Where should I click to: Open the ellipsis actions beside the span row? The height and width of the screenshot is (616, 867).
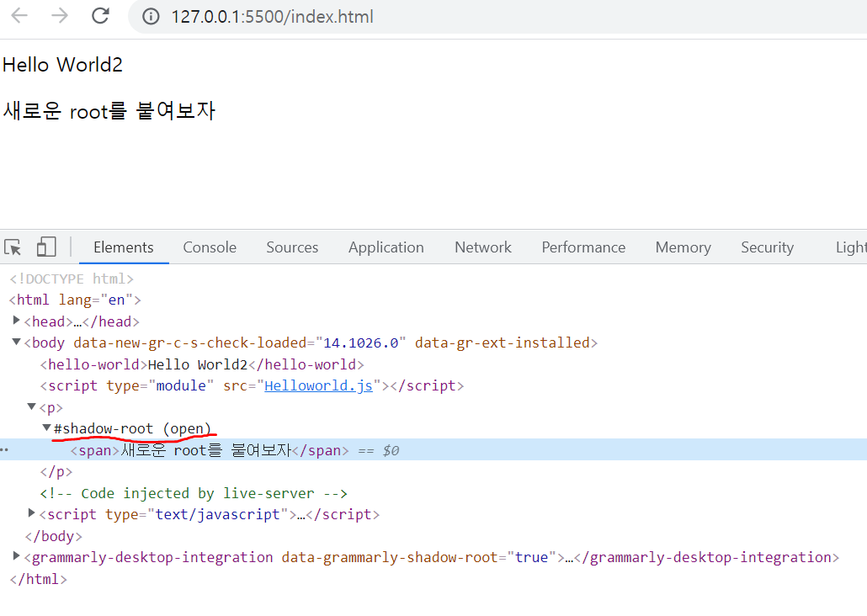coord(4,449)
